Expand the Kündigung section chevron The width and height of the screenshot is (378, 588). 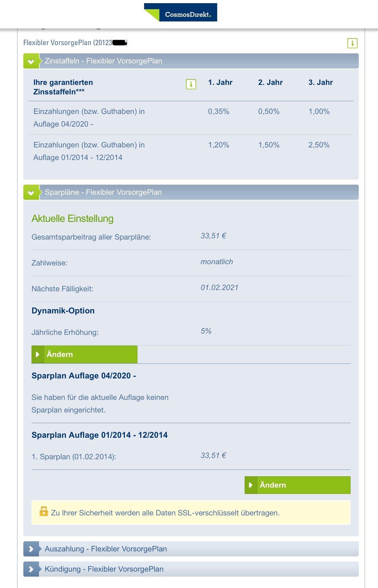(x=31, y=569)
